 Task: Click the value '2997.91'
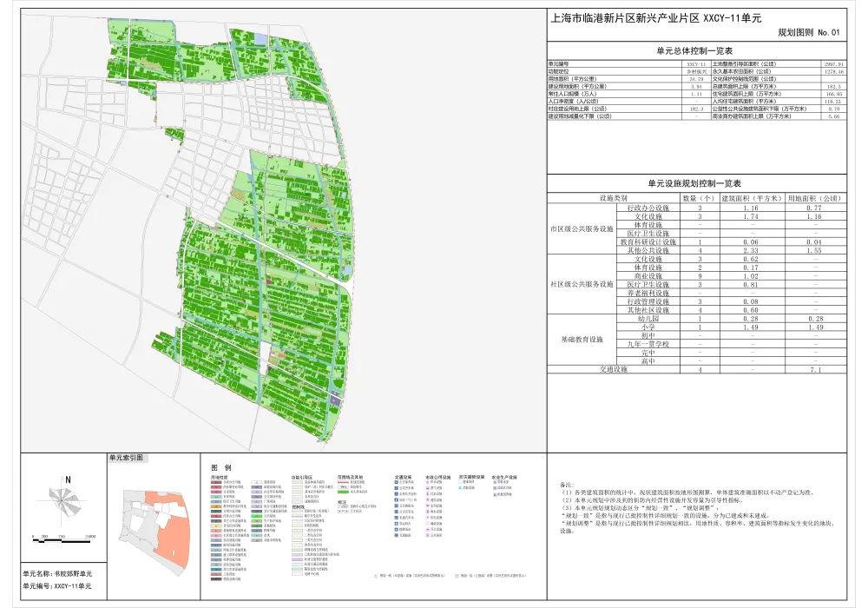(834, 64)
